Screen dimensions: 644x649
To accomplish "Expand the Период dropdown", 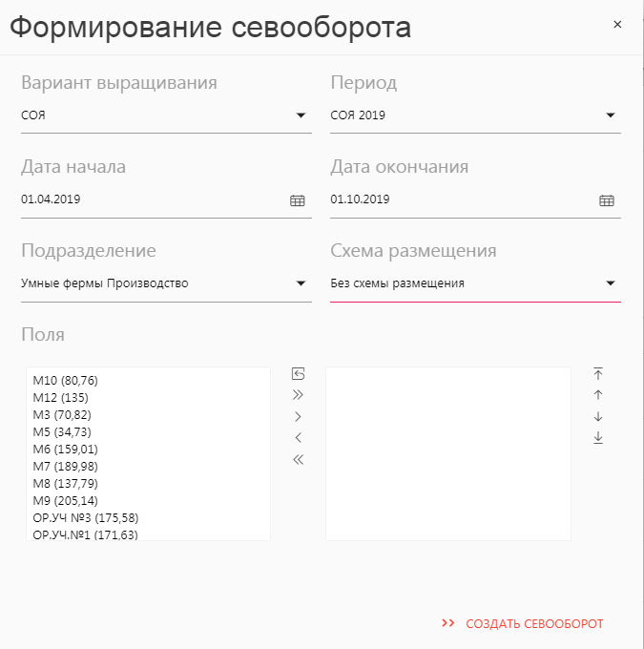I will pyautogui.click(x=611, y=116).
